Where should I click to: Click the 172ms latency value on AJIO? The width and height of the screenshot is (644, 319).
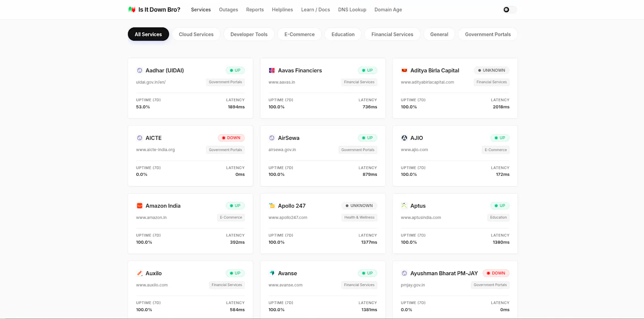(x=503, y=174)
